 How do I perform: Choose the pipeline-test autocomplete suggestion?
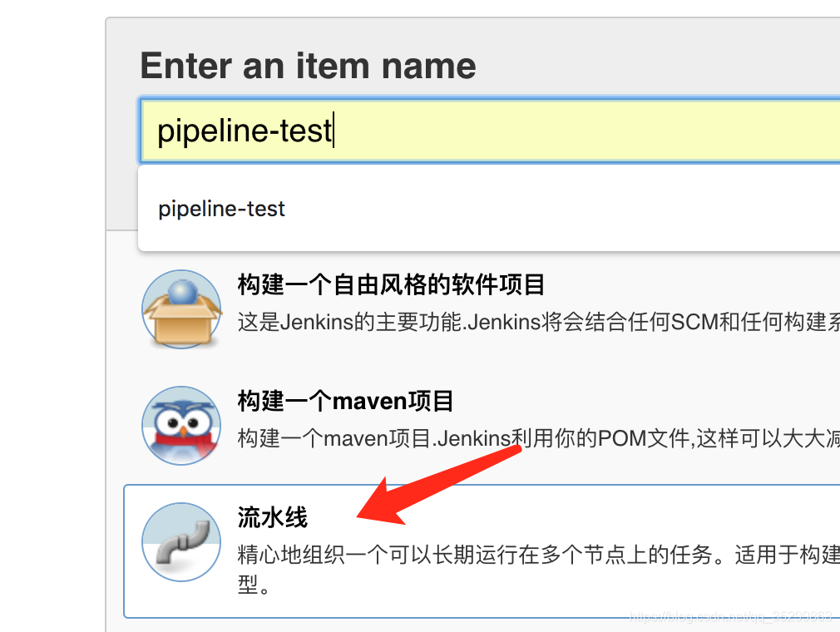tap(221, 209)
